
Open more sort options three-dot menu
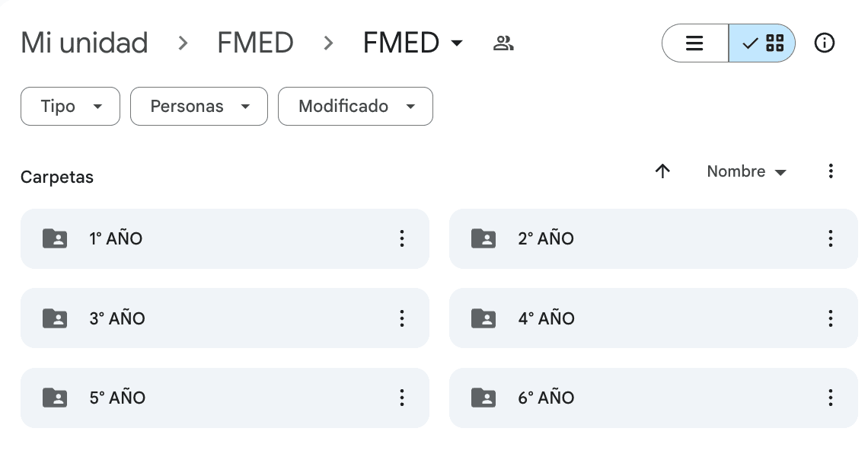coord(831,171)
